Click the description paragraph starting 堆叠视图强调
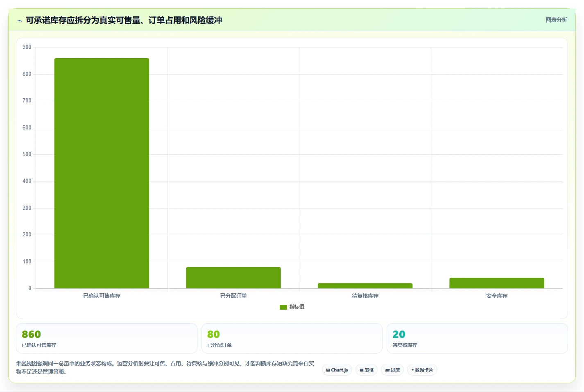Image resolution: width=584 pixels, height=392 pixels. click(x=165, y=367)
